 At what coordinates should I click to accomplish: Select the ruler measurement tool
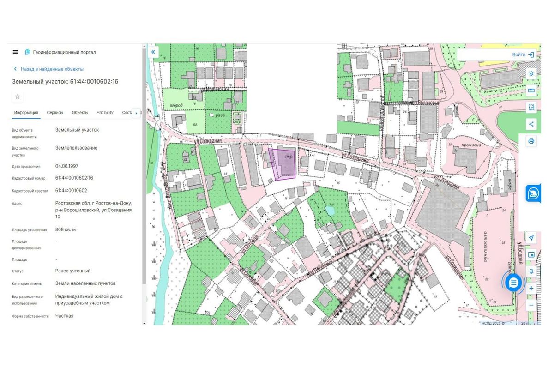pyautogui.click(x=531, y=90)
